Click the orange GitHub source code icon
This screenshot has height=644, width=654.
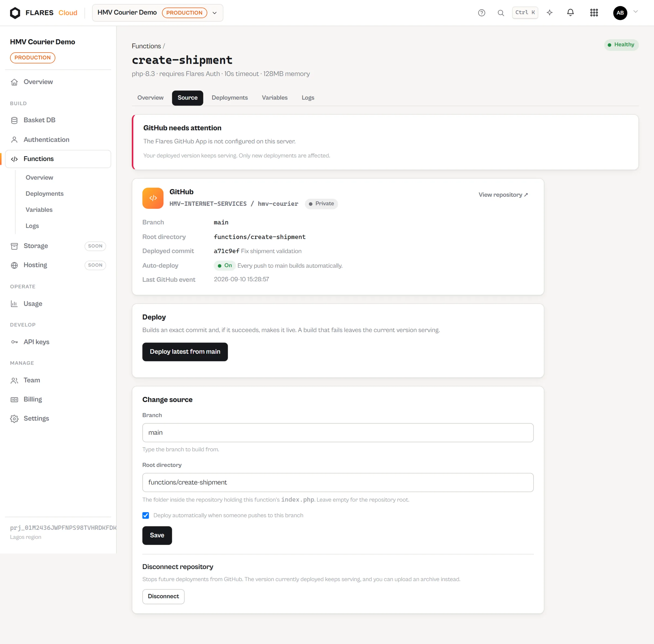153,198
